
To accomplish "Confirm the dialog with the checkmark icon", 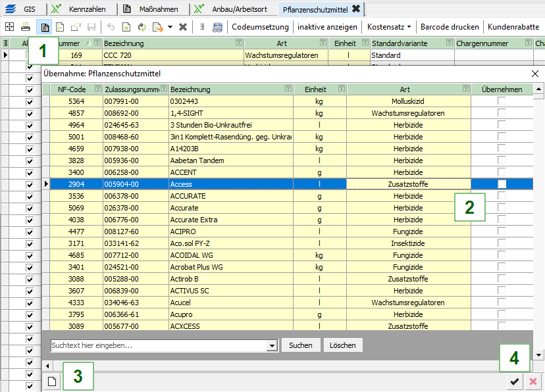I will coord(515,381).
